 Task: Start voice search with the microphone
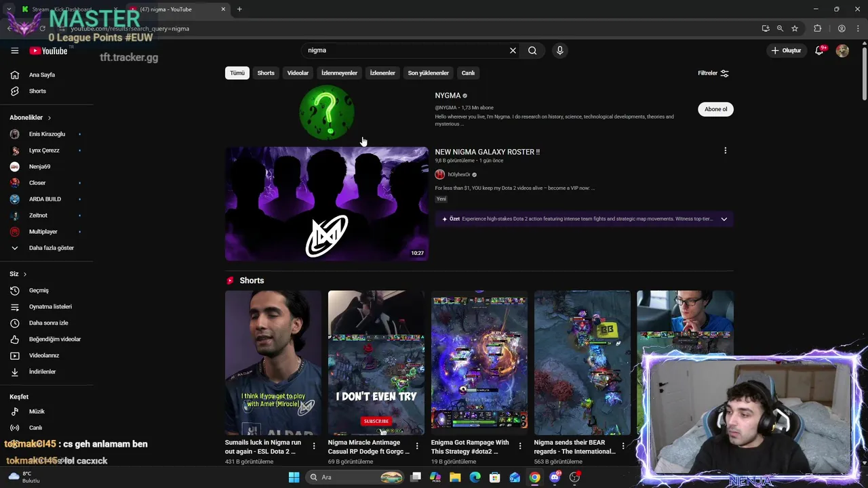(x=559, y=50)
